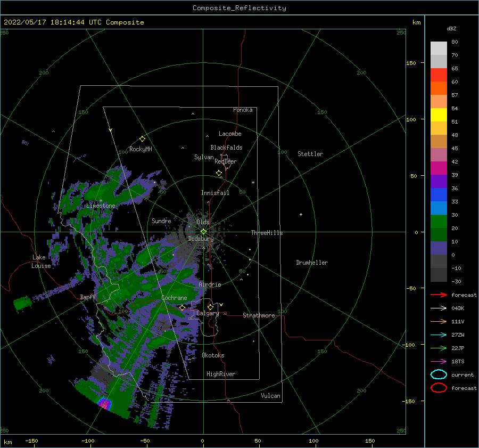Click the bright yellow 54 dBZ swatch
Viewport: 479px width, 448px height.
point(439,115)
